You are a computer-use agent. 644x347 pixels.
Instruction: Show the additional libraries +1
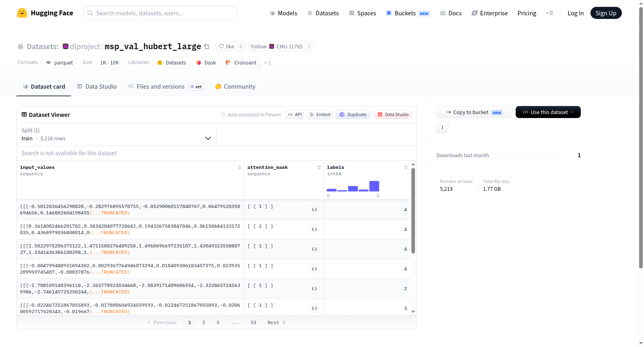267,63
